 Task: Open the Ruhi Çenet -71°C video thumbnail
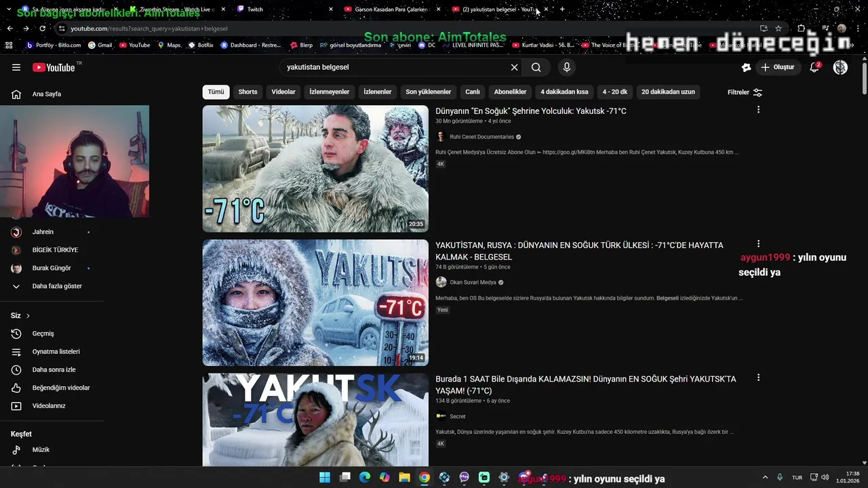point(315,169)
